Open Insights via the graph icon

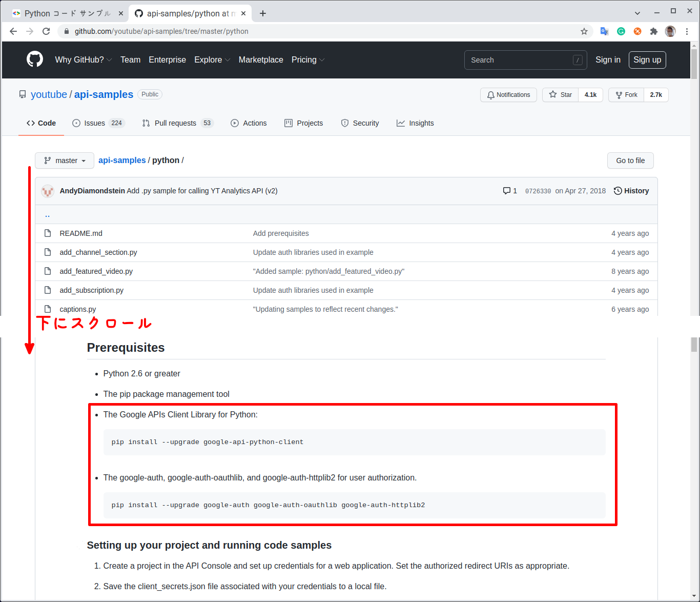point(401,123)
